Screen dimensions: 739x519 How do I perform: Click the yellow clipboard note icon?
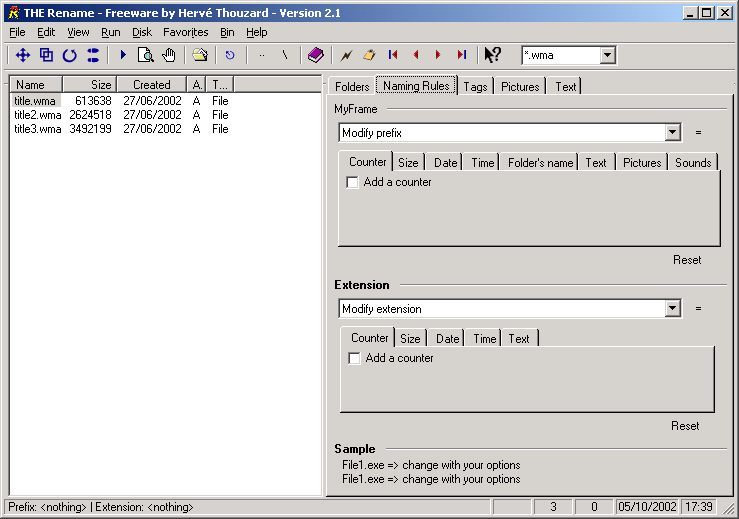coord(370,55)
